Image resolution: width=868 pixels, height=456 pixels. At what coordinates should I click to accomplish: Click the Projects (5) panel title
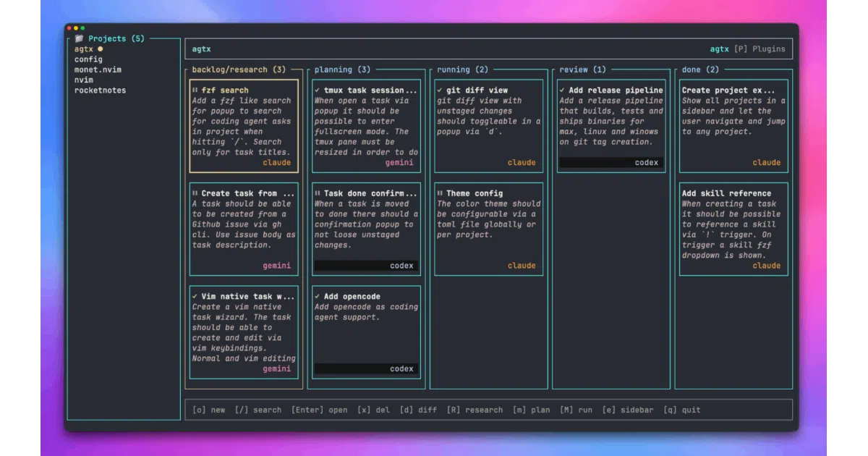tap(116, 38)
